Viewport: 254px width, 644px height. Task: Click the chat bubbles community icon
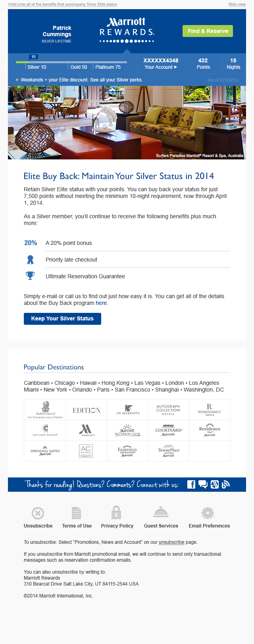click(x=203, y=484)
